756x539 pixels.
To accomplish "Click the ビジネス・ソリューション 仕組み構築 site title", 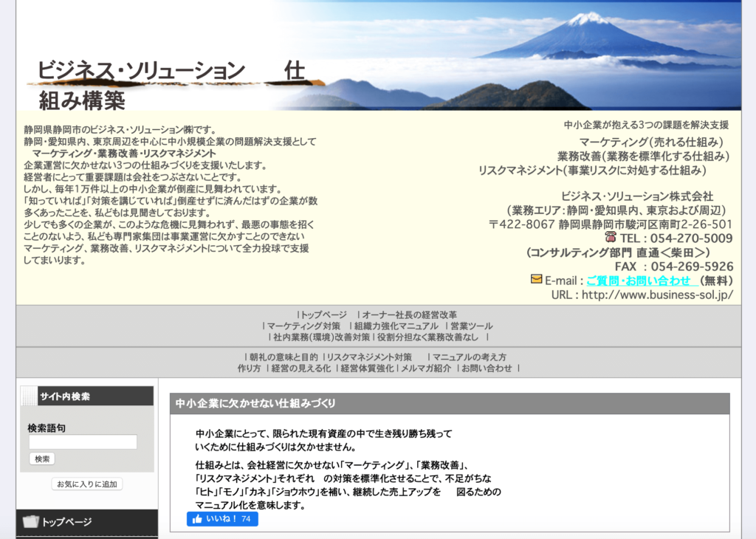I will 171,86.
